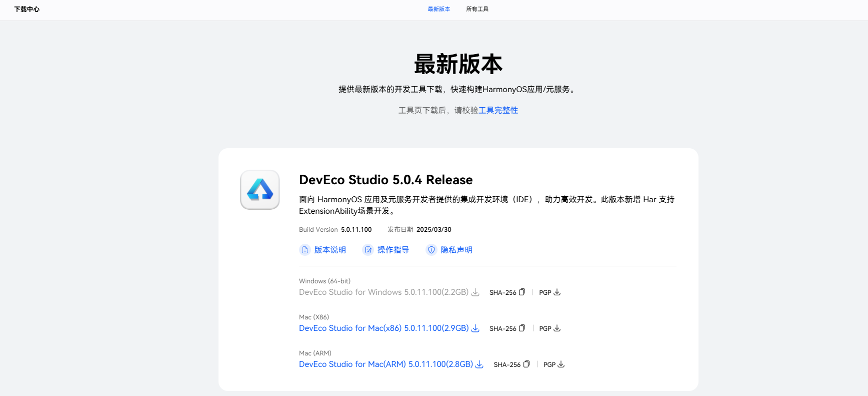Click the 隐私声明 shield icon
Screen dimensions: 868x396
pos(431,250)
